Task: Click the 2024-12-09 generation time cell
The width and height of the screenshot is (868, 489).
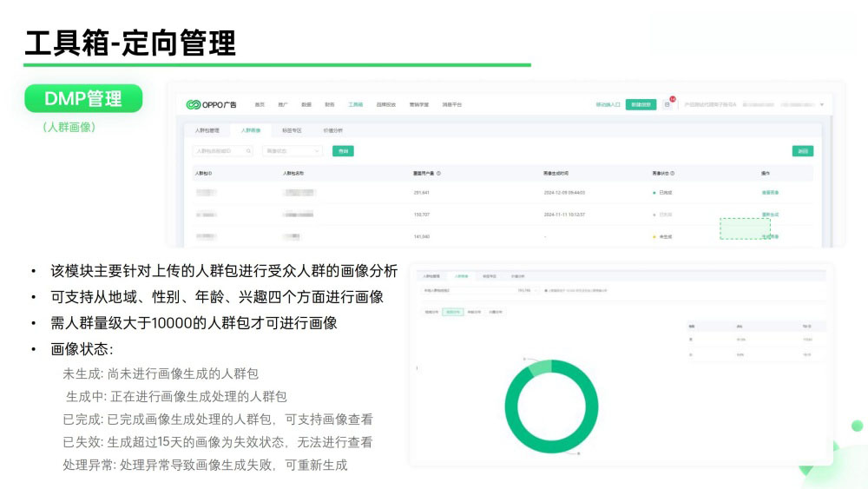Action: tap(564, 193)
